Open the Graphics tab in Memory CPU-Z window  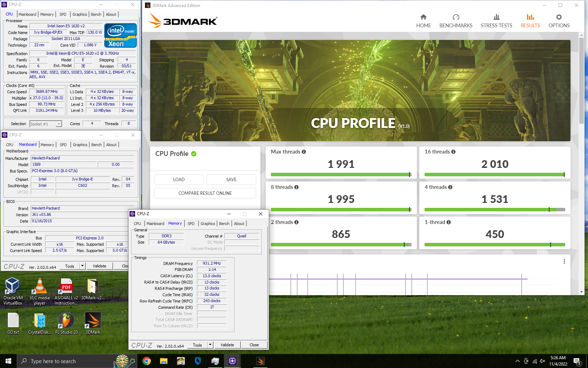208,224
